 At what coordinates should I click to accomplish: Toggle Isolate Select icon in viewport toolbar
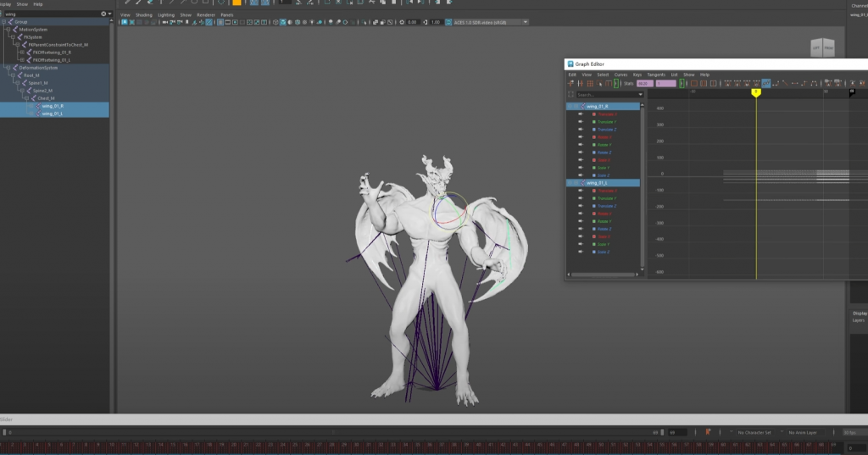363,22
